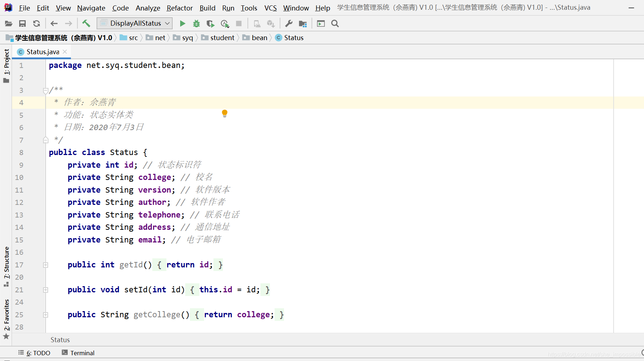Expand the getCollege method fold
This screenshot has width=644, height=361.
tap(46, 315)
